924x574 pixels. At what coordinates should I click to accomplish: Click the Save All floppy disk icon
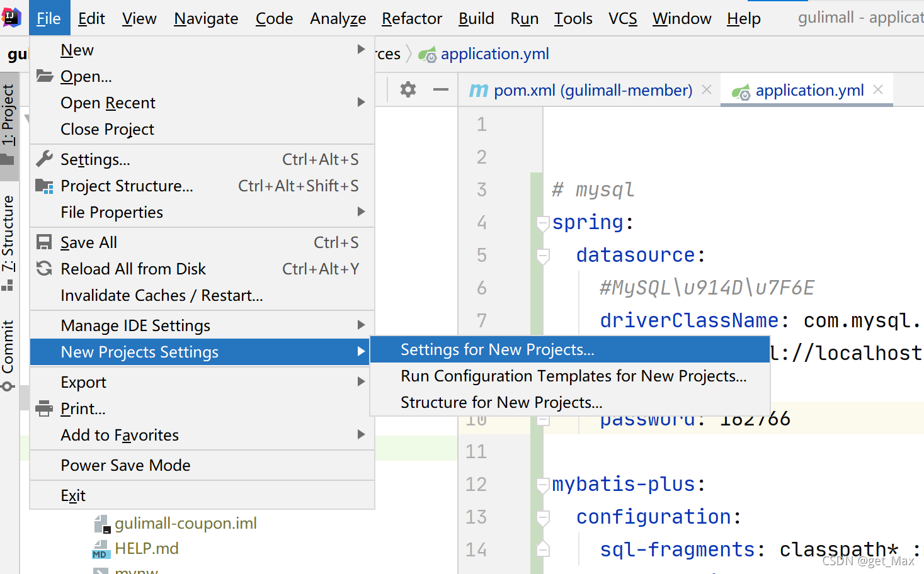point(44,242)
